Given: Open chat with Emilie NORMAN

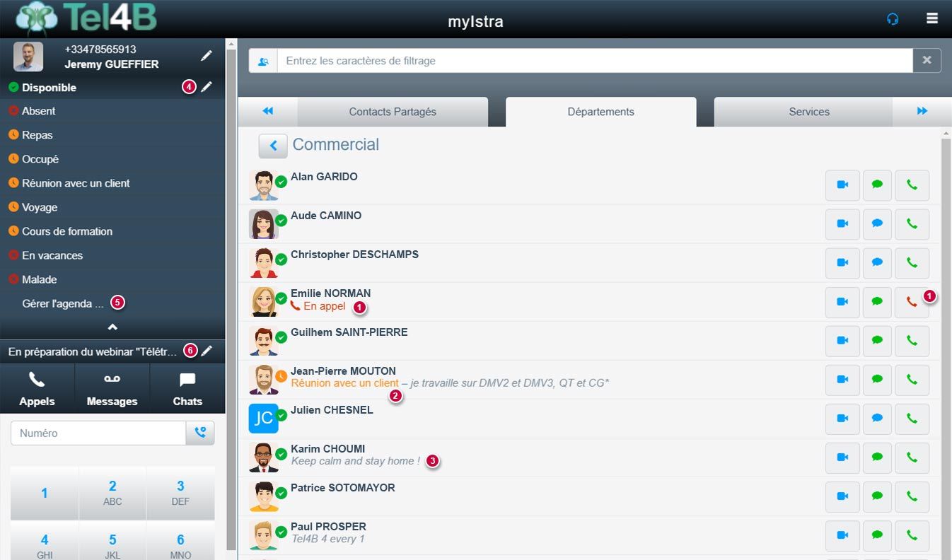Looking at the screenshot, I should point(877,302).
